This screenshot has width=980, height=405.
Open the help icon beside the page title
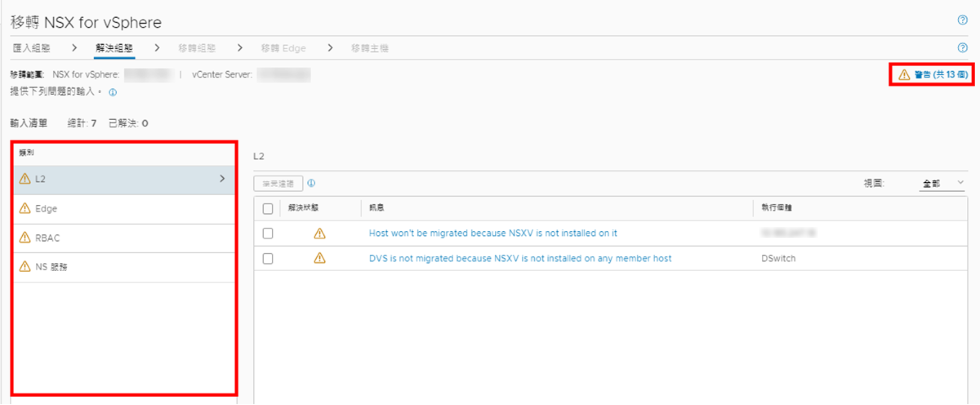click(962, 20)
